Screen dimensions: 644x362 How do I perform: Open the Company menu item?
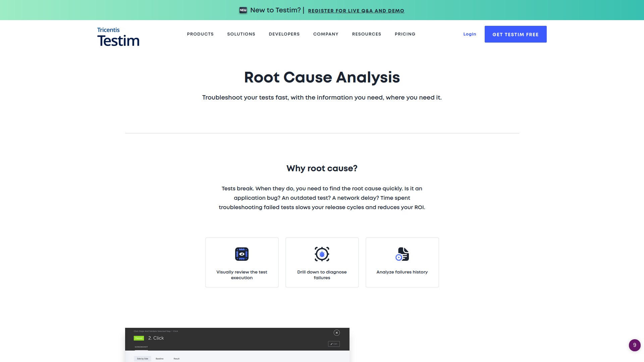(x=326, y=34)
